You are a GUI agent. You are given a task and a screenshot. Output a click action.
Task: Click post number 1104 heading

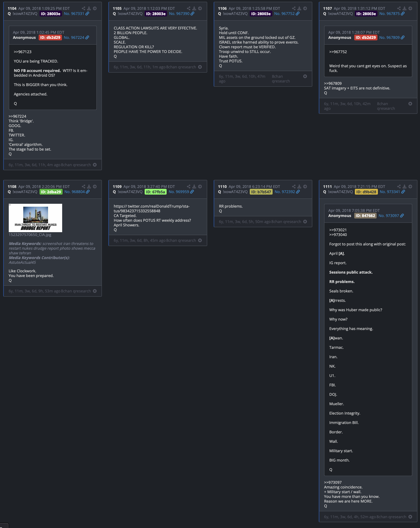(x=12, y=9)
